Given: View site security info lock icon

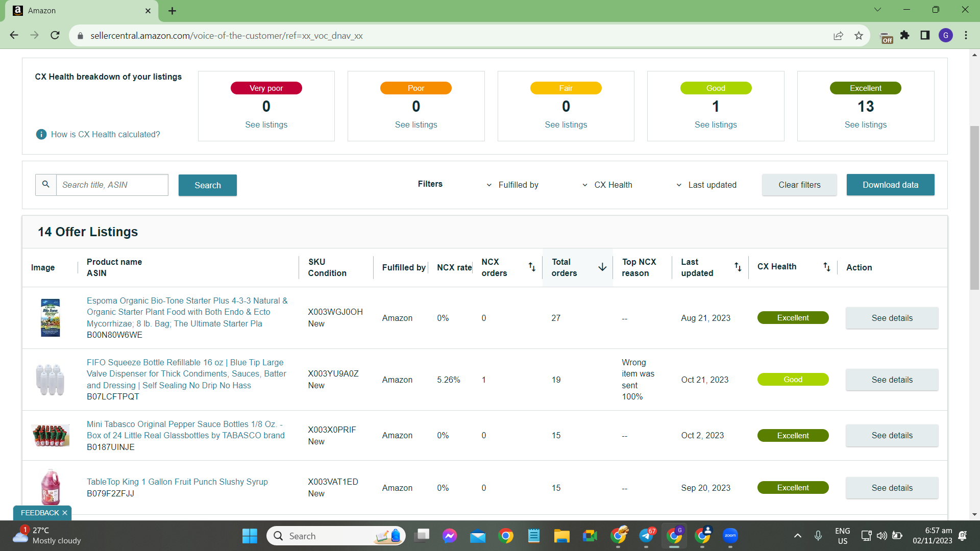Looking at the screenshot, I should tap(80, 36).
